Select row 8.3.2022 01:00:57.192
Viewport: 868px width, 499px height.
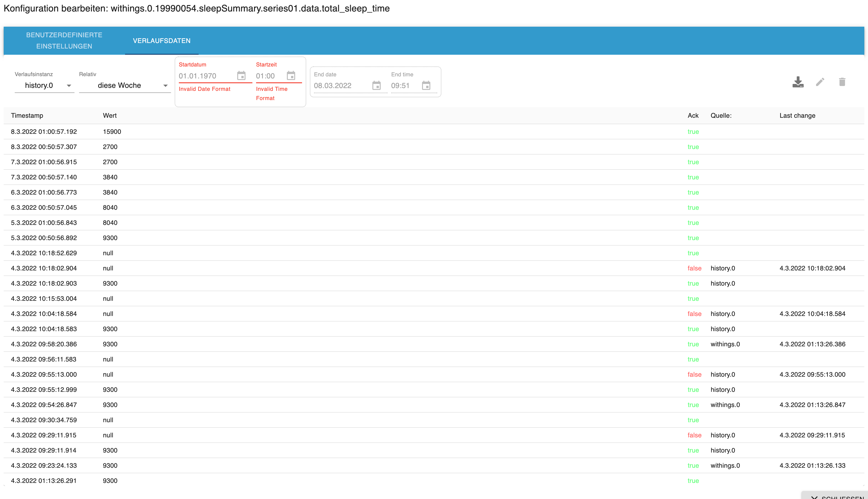click(x=434, y=132)
